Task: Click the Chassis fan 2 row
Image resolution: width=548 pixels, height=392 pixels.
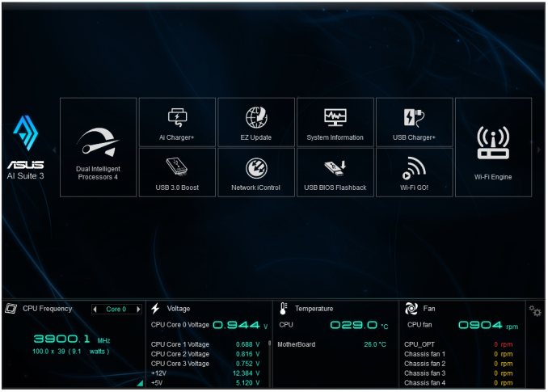Action: click(x=458, y=364)
